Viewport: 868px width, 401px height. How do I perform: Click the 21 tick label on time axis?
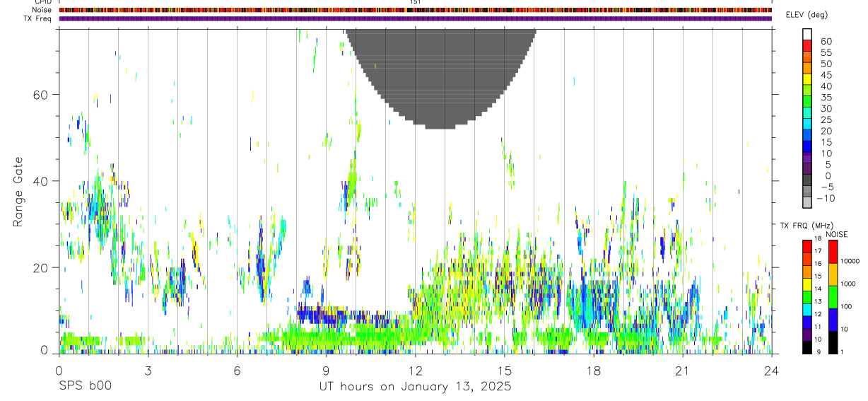click(683, 371)
